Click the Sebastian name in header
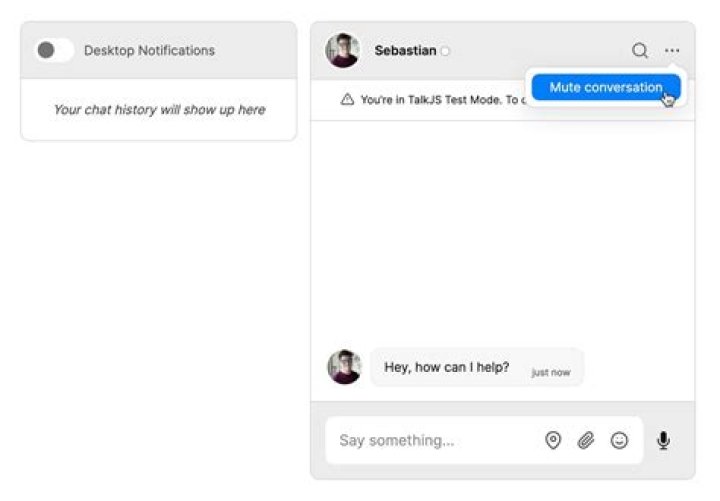Screen dimensions: 720x501 [x=405, y=51]
